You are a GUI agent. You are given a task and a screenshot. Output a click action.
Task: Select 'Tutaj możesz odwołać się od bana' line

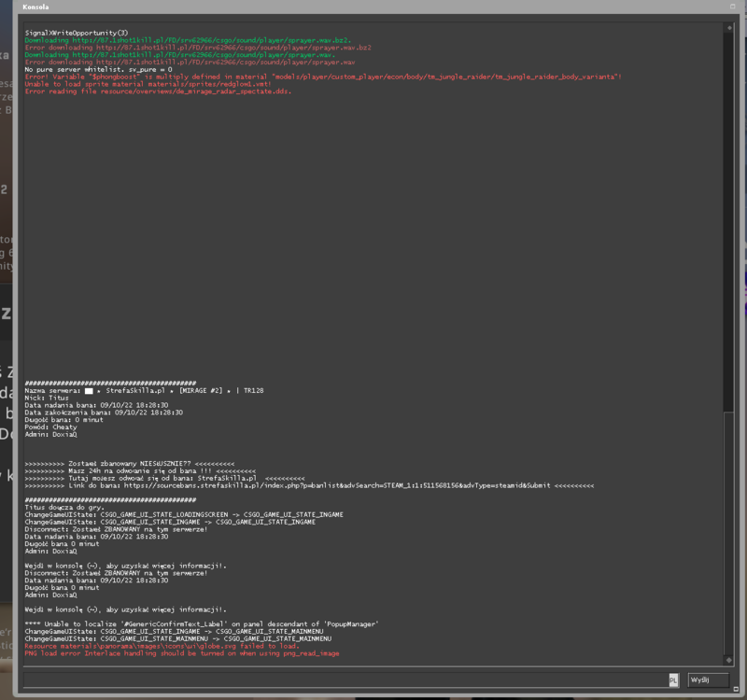[165, 479]
